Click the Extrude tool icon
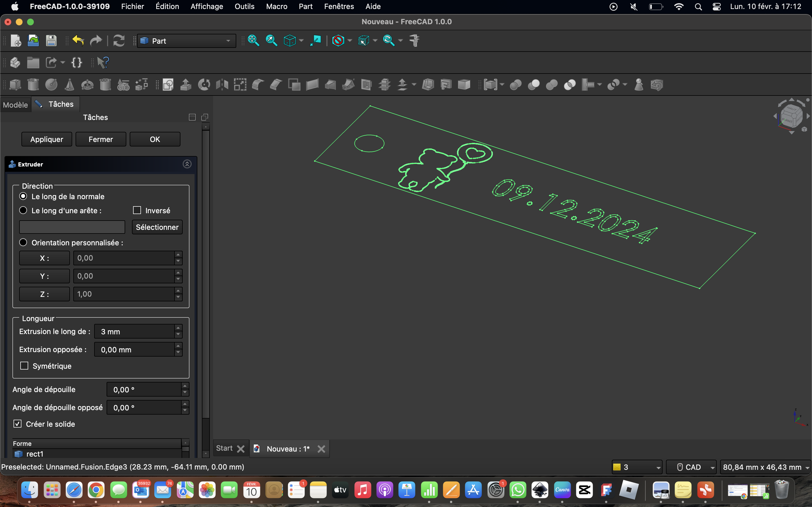812x507 pixels. 186,84
